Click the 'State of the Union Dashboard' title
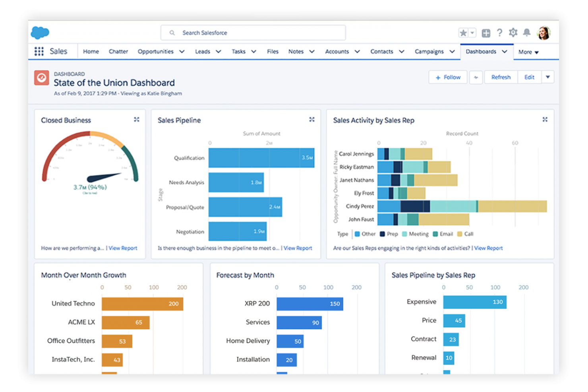 click(114, 83)
